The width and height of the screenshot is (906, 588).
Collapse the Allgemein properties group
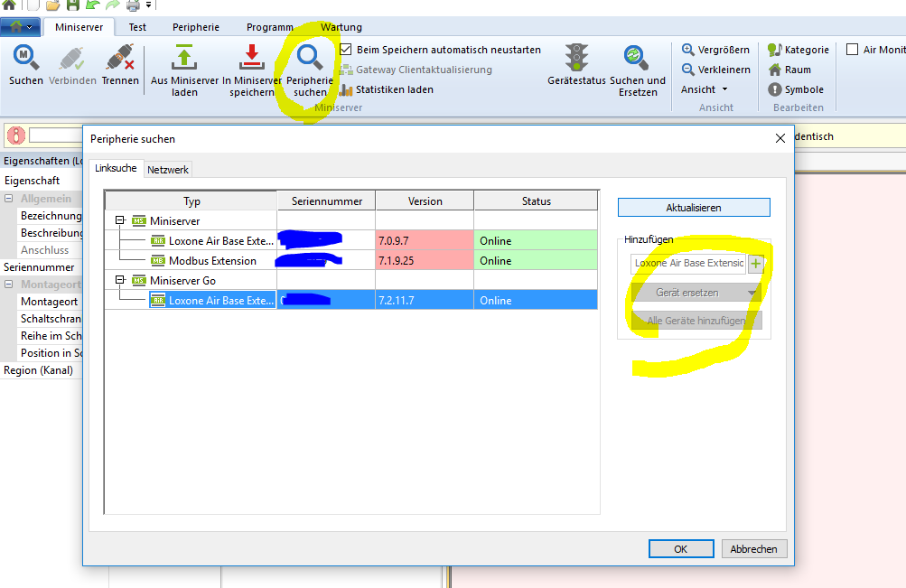[9, 198]
